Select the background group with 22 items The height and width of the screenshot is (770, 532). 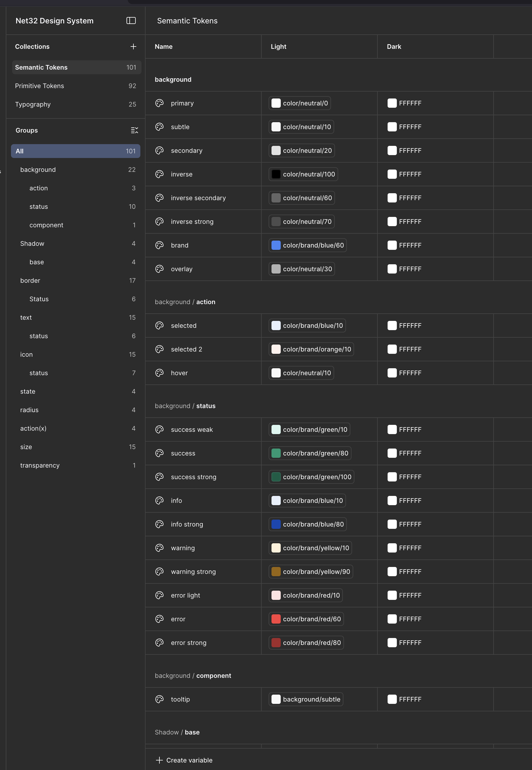76,170
